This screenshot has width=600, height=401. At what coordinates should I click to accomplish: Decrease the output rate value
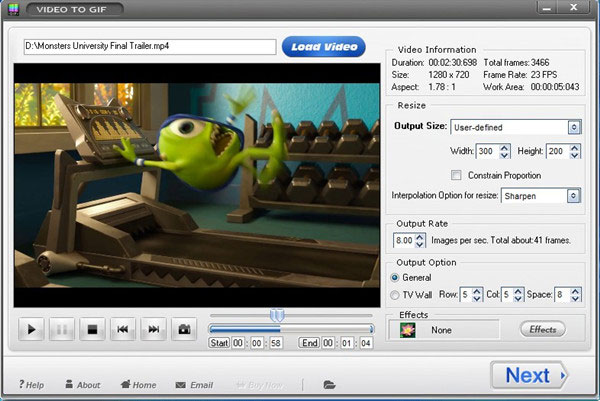pos(419,244)
